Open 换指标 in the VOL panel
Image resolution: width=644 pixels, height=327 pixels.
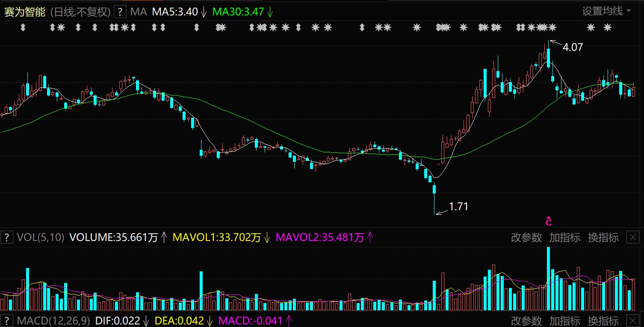(603, 238)
